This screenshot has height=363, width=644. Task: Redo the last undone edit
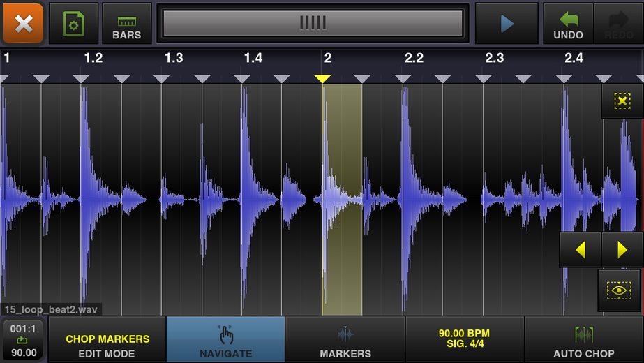(619, 24)
